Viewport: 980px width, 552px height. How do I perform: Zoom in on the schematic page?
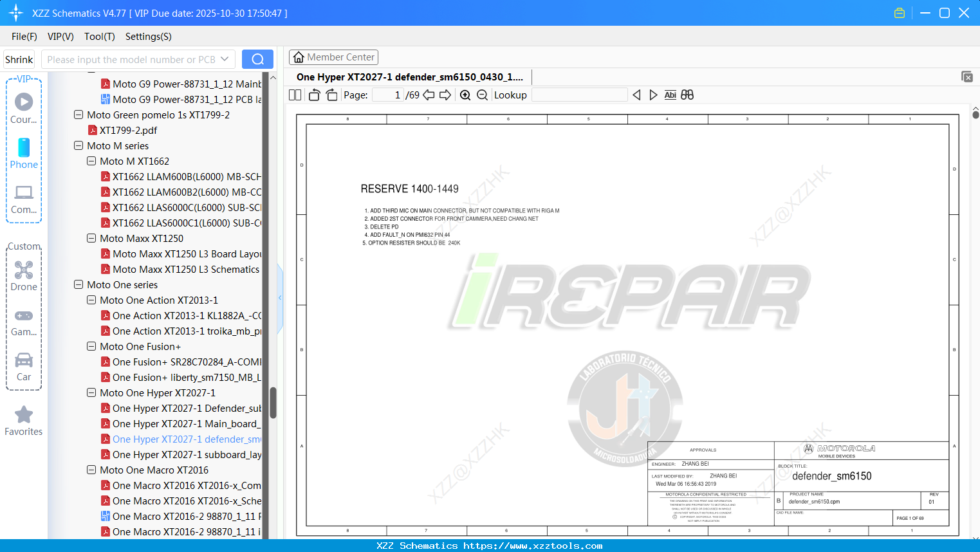coord(465,95)
